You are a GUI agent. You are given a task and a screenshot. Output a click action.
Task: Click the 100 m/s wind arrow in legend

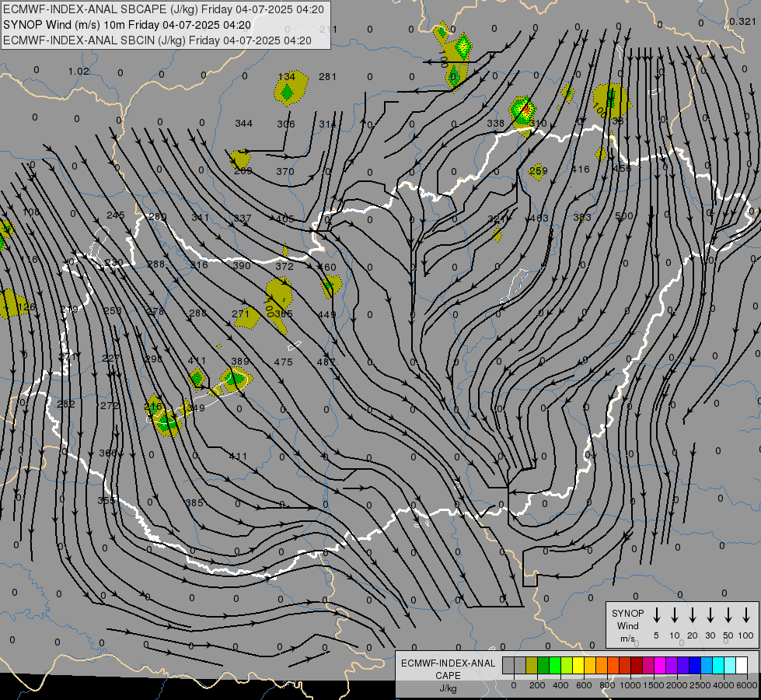[746, 615]
